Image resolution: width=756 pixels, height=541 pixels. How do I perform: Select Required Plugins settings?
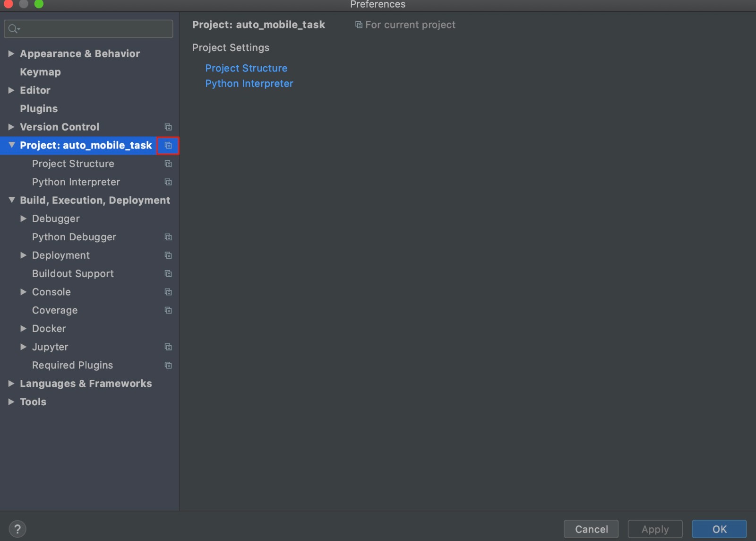coord(72,365)
